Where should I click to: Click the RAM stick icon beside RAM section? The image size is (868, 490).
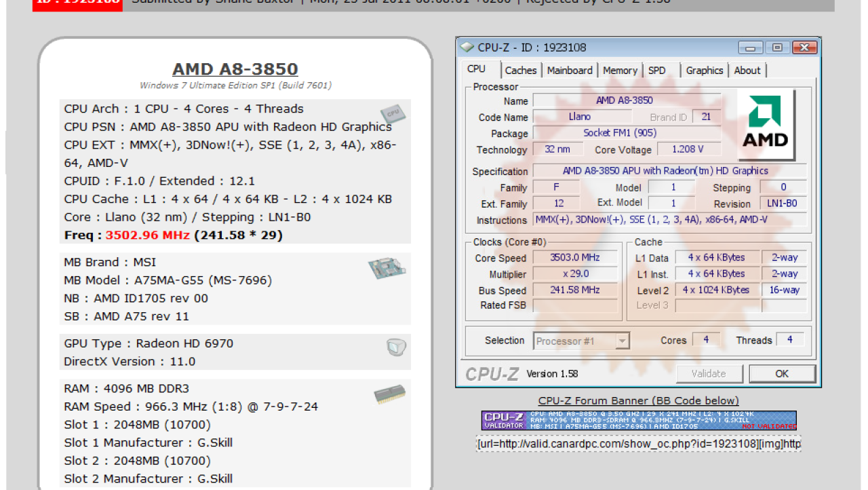(390, 396)
